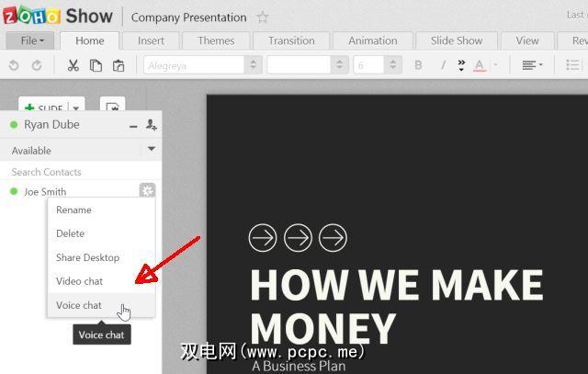Add a new slide with SLIDE button

click(43, 108)
